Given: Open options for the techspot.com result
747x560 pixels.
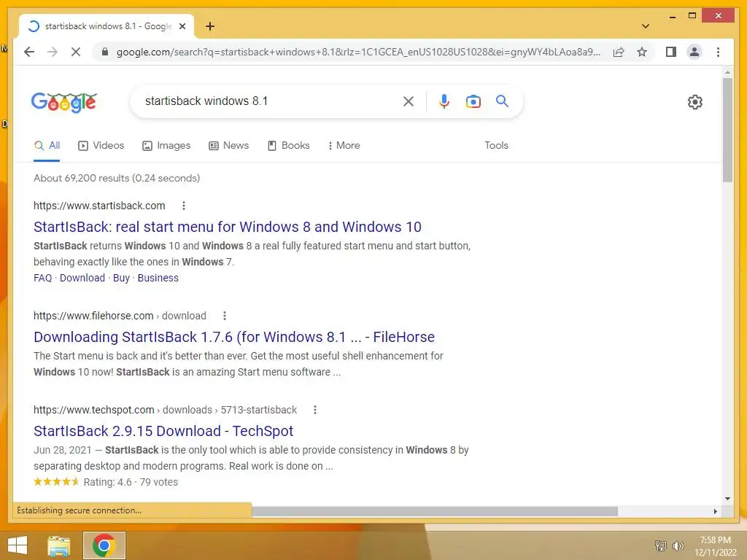Looking at the screenshot, I should 315,410.
